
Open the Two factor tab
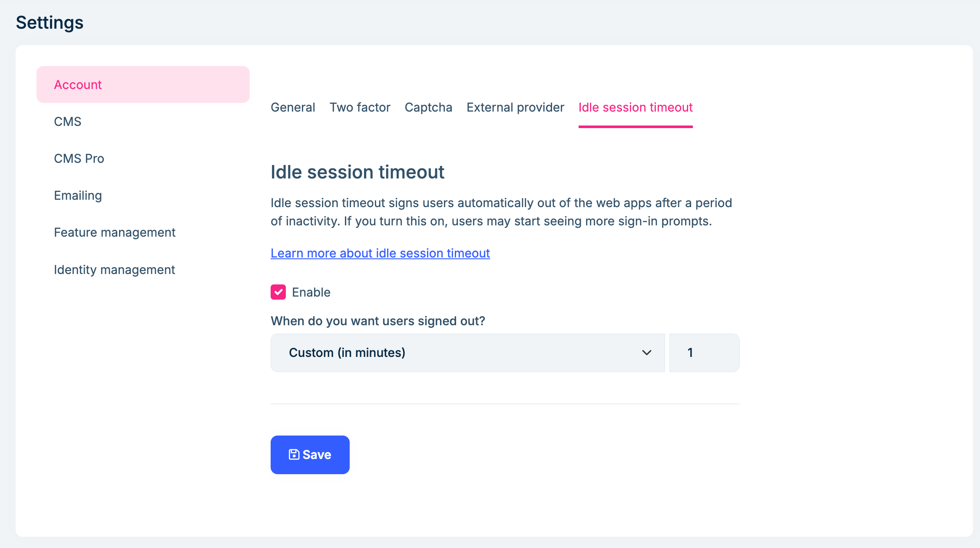click(x=360, y=107)
